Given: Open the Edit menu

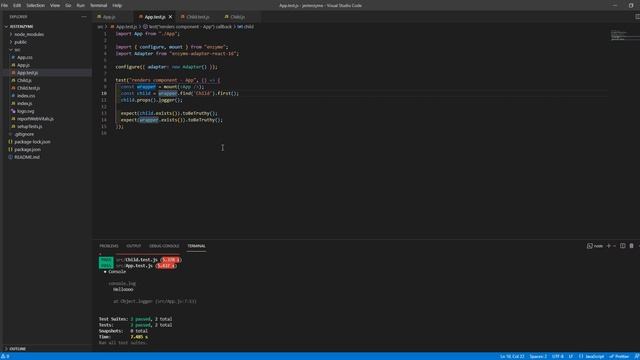Looking at the screenshot, I should coord(17,5).
